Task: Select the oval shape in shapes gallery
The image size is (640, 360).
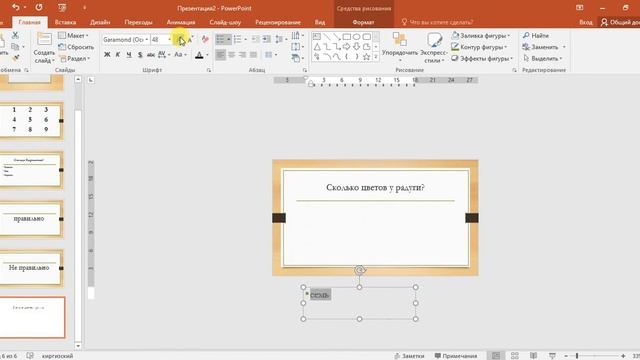Action: (356, 37)
